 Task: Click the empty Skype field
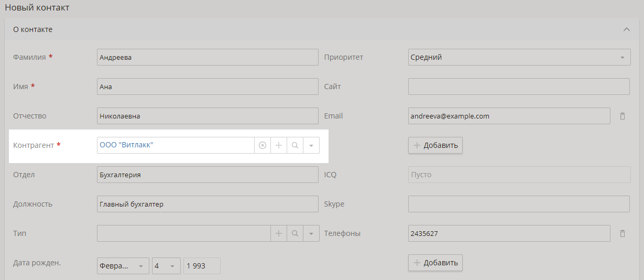pos(519,204)
